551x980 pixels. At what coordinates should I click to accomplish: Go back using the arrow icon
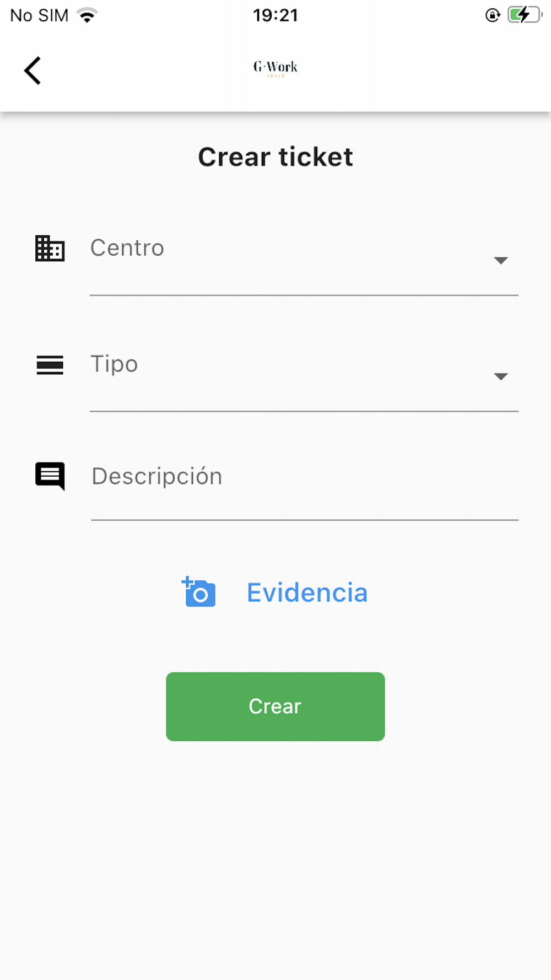coord(33,71)
